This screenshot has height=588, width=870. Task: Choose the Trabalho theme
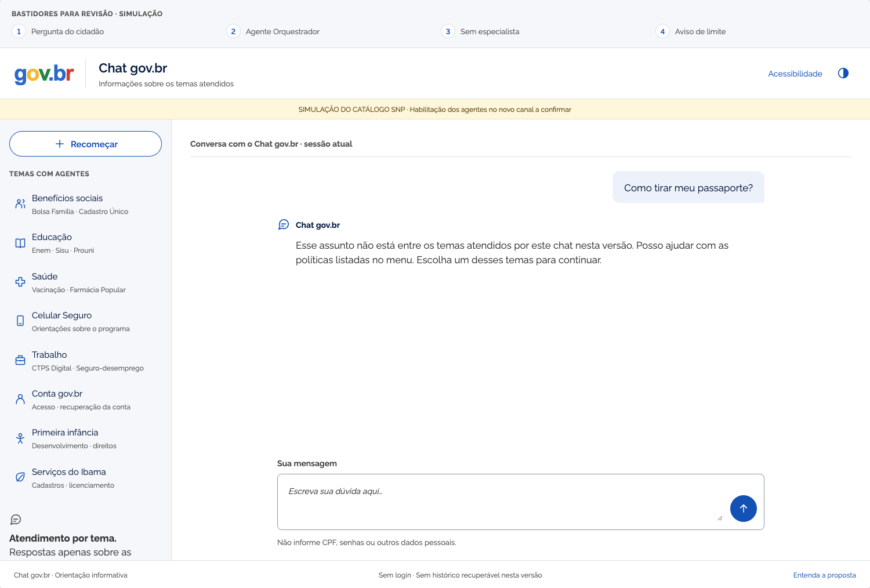pyautogui.click(x=85, y=361)
